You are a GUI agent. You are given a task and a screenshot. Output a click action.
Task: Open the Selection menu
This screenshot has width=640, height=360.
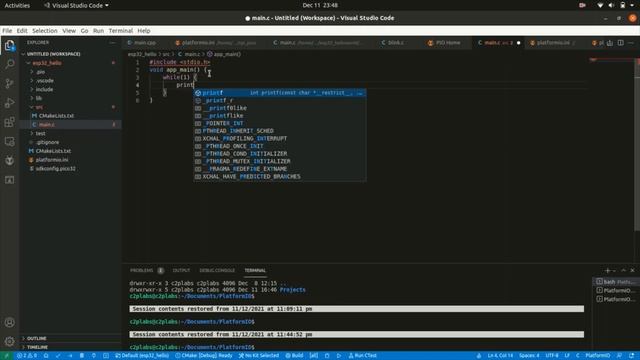(x=44, y=31)
